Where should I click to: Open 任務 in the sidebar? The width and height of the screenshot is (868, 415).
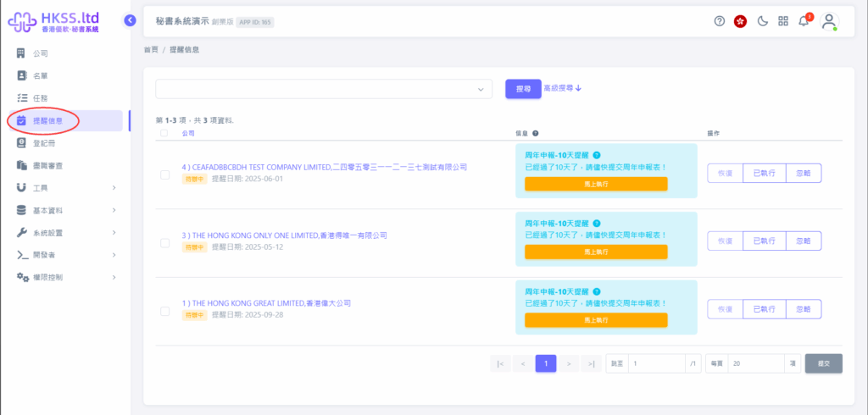click(40, 98)
